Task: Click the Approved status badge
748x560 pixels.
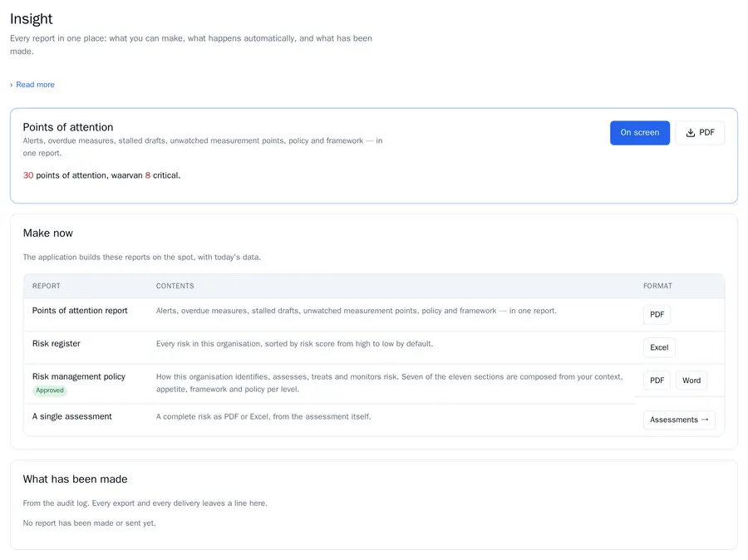Action: click(50, 391)
